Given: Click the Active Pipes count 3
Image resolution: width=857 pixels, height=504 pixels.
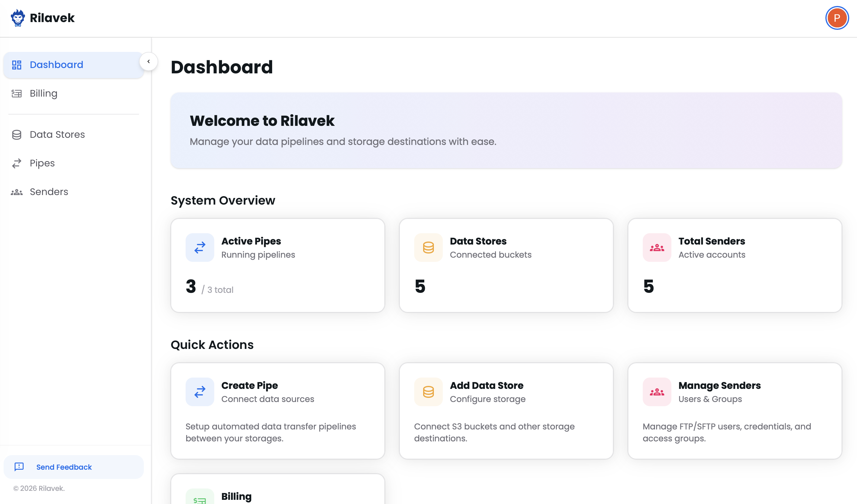Looking at the screenshot, I should 191,286.
